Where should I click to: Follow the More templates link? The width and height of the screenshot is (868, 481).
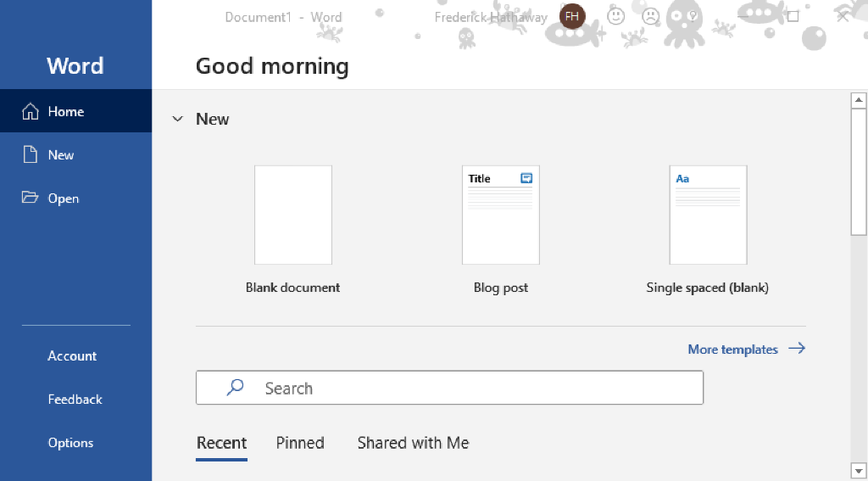746,350
